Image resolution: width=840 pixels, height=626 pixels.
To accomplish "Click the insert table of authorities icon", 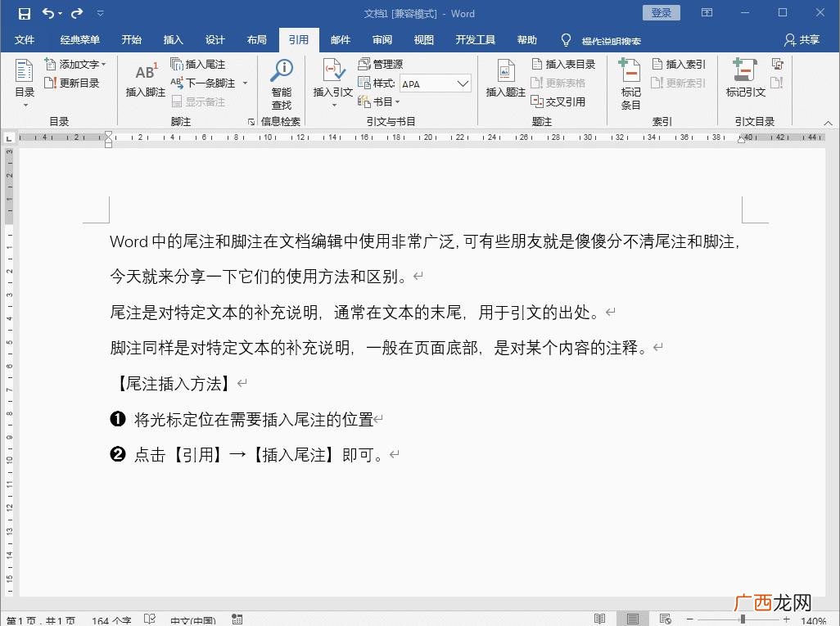I will coord(777,65).
